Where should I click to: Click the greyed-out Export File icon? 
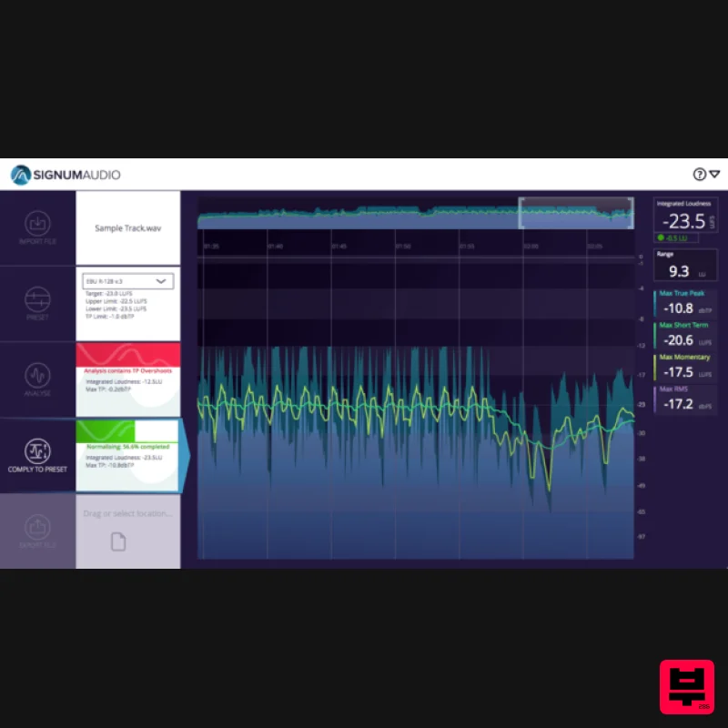[36, 528]
